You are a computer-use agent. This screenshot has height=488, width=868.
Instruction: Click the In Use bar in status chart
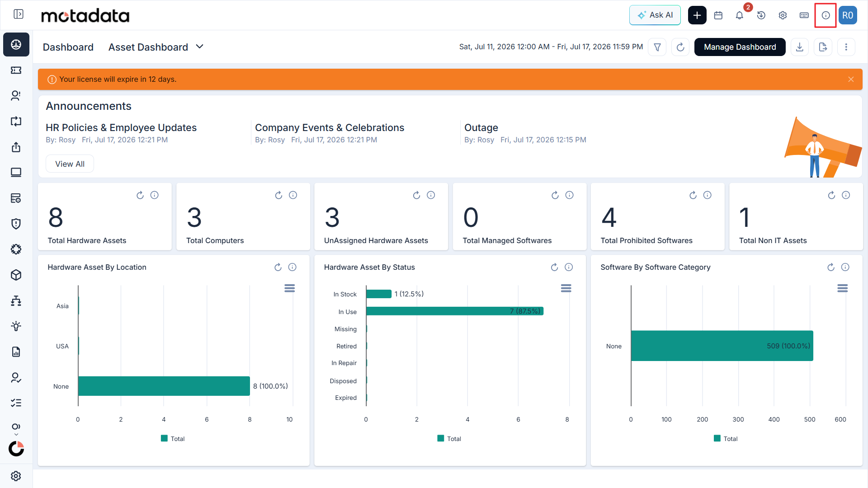pyautogui.click(x=455, y=311)
